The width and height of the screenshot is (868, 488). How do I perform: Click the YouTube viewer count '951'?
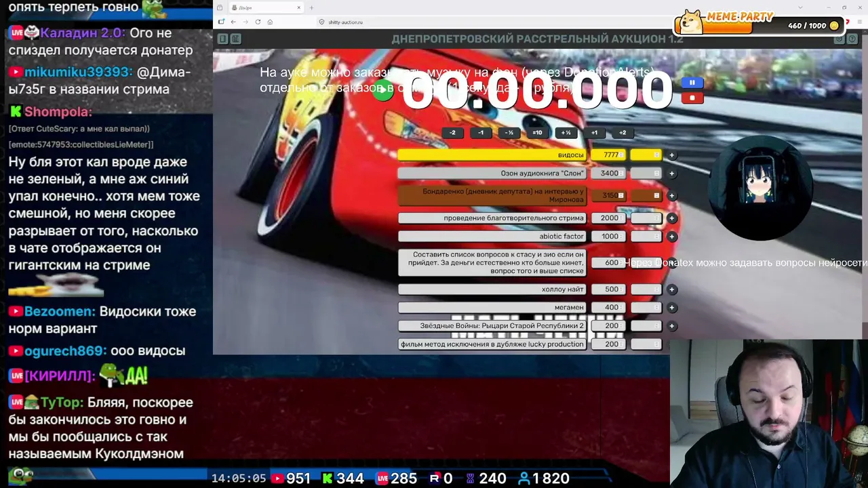(298, 479)
